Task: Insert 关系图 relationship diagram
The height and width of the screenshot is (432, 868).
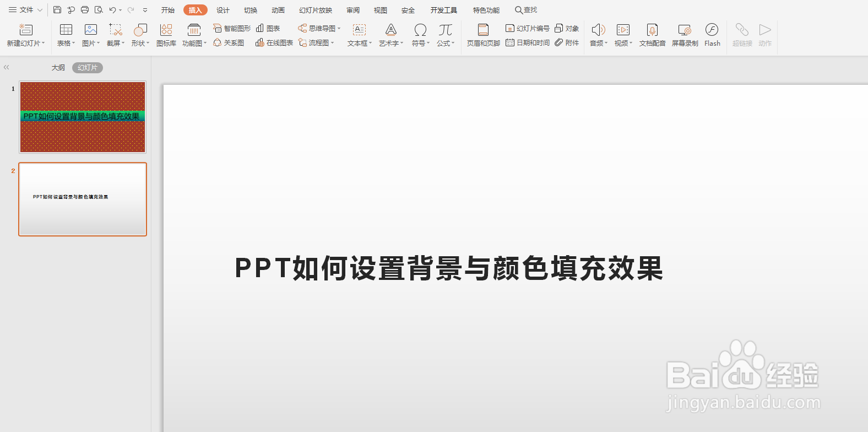Action: (x=229, y=42)
